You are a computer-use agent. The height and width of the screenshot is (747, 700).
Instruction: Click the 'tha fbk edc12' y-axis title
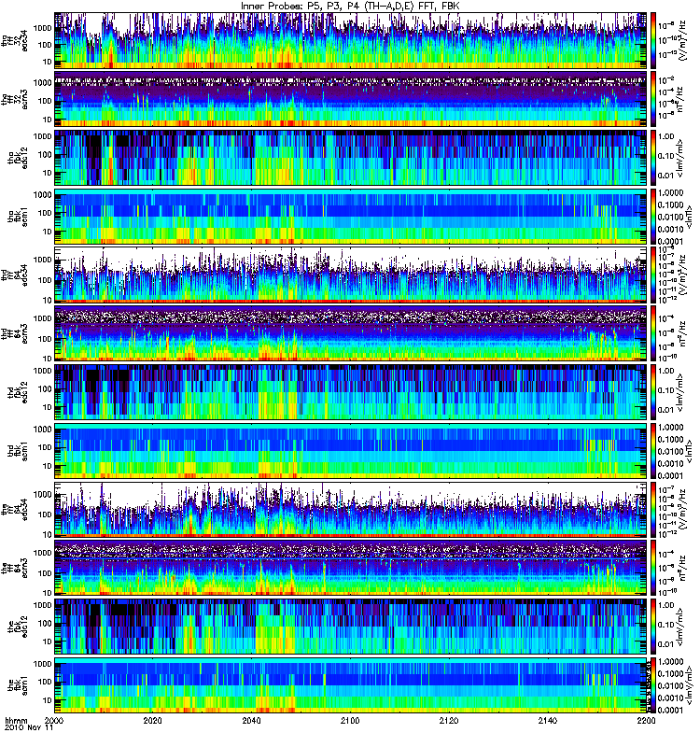point(18,158)
